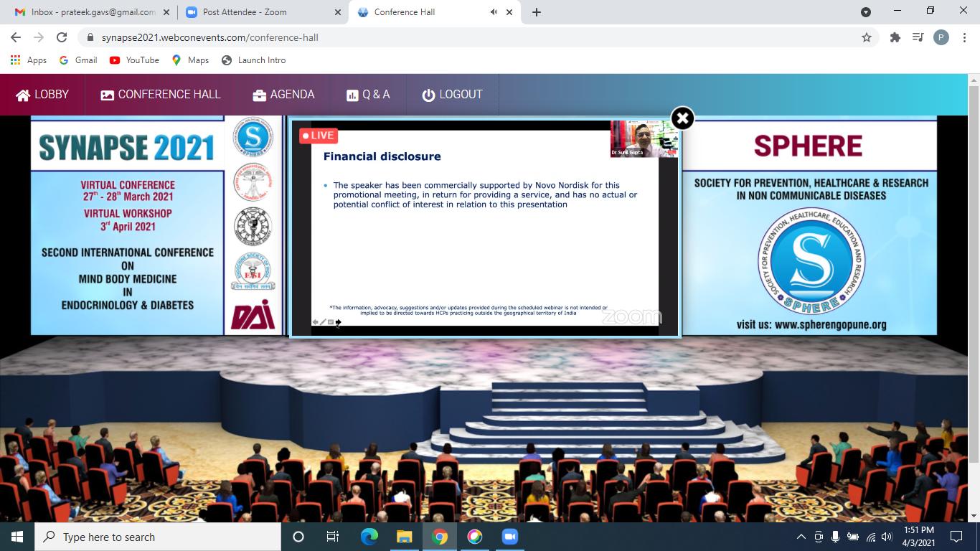Reload the conference page
The image size is (980, 551).
click(62, 37)
